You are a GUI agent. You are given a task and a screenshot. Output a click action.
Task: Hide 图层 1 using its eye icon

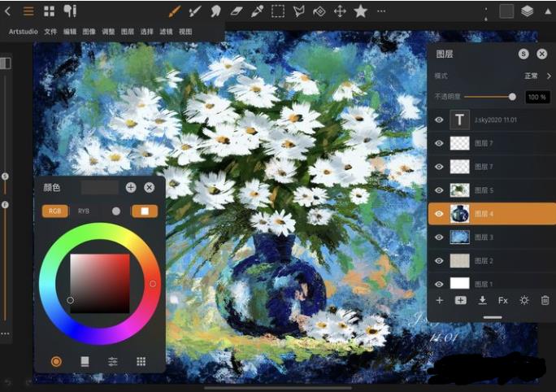pos(439,284)
